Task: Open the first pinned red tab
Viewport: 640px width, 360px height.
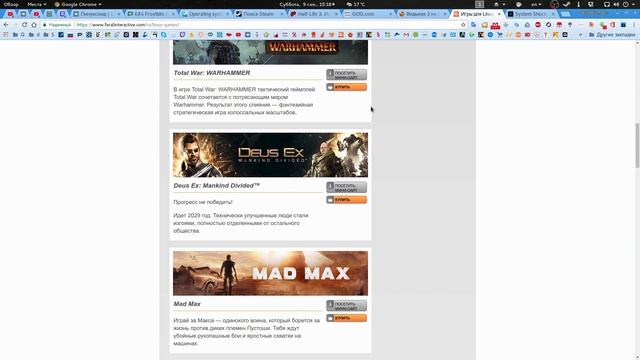Action: 10,14
